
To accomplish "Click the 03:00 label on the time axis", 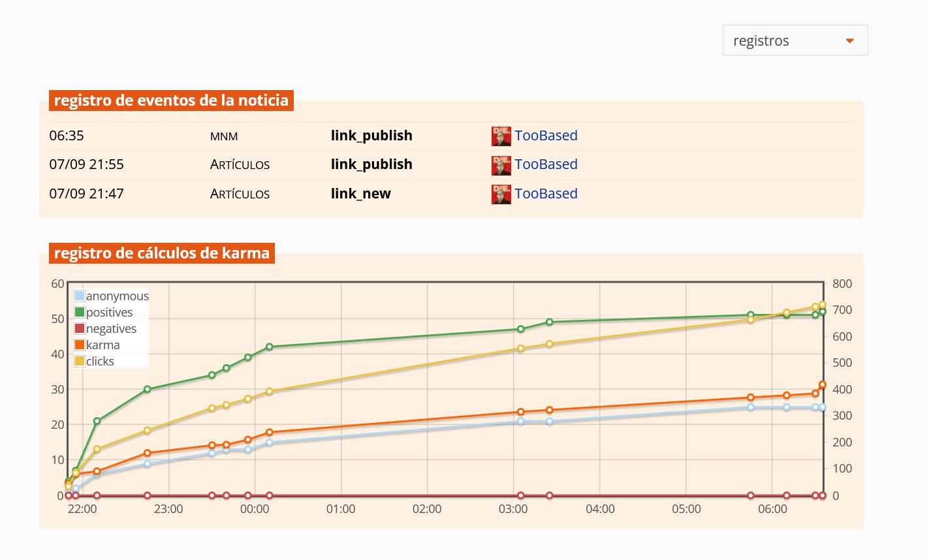I will tap(513, 509).
